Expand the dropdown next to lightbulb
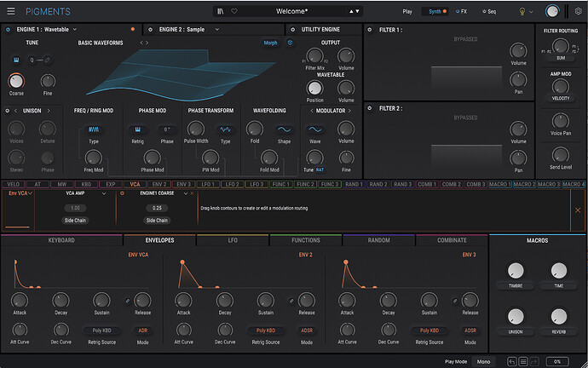This screenshot has width=588, height=368. (531, 12)
